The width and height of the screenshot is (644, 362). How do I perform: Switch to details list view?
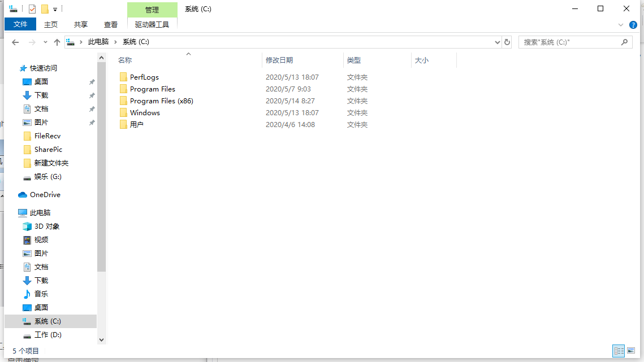click(619, 351)
